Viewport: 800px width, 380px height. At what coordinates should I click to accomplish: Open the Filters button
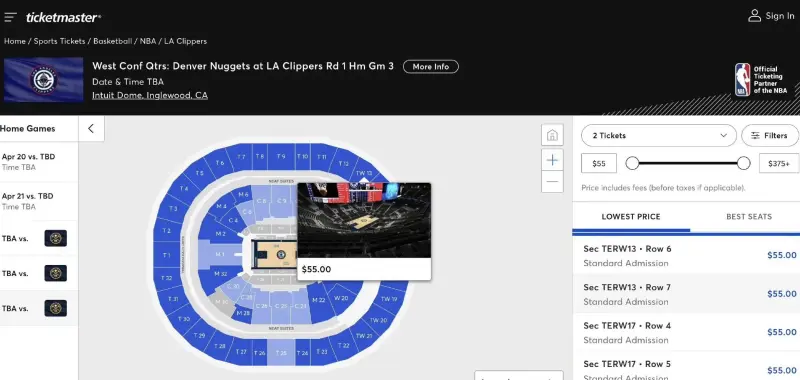tap(769, 136)
